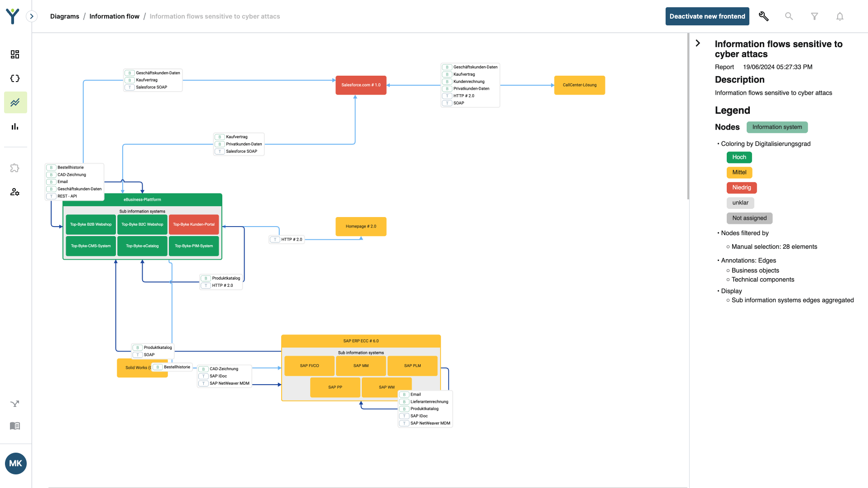The height and width of the screenshot is (488, 868).
Task: Open the bar chart reports icon
Action: 15,126
